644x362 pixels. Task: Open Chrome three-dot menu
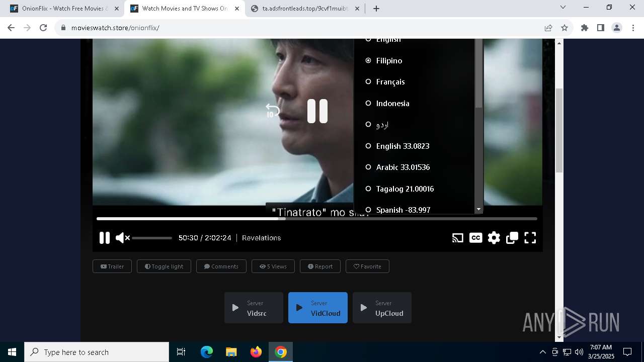tap(633, 28)
